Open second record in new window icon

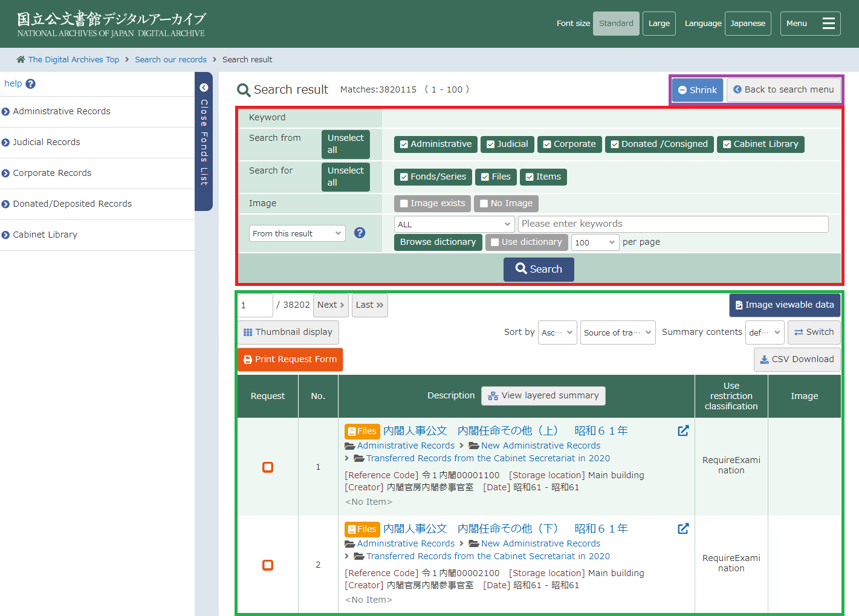point(683,529)
